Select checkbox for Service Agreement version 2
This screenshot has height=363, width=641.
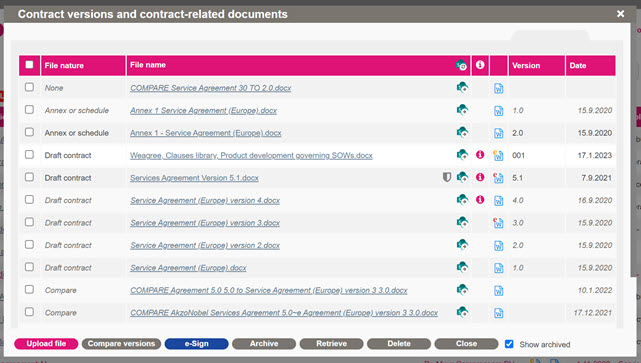coord(29,244)
